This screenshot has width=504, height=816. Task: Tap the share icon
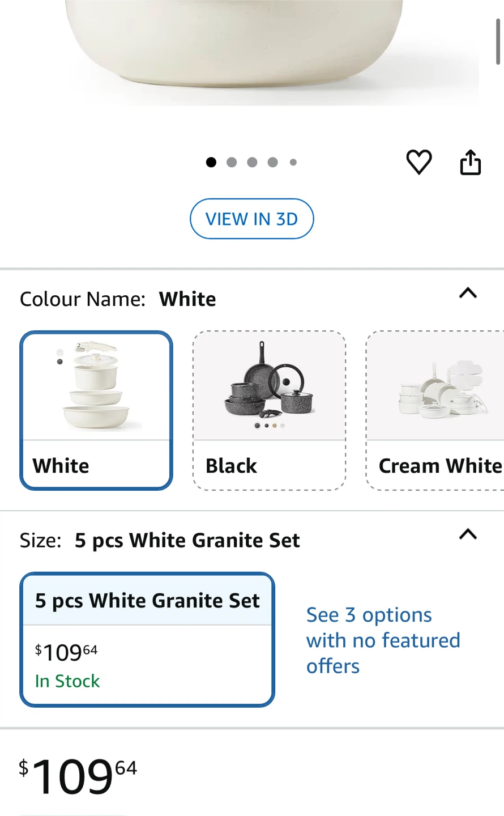pyautogui.click(x=470, y=162)
